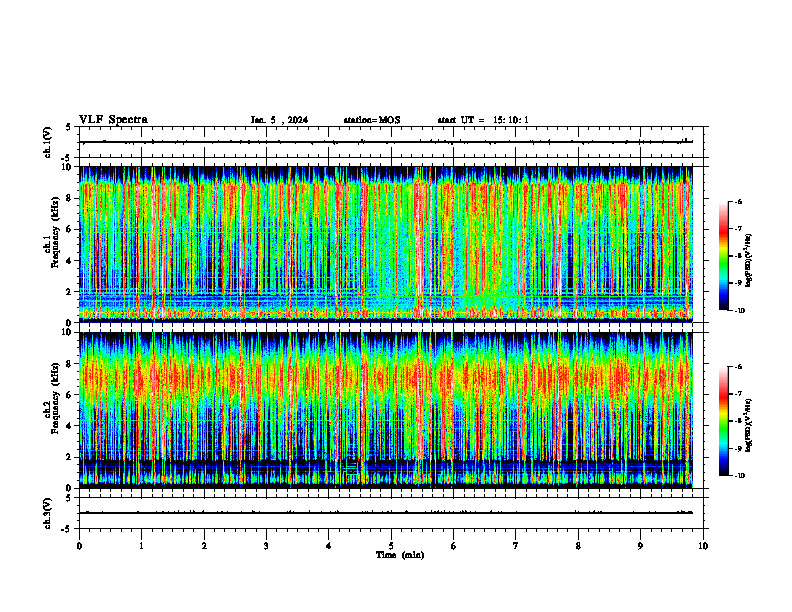Select the ch.2 "Frequency (kHz)" axis title
This screenshot has height=612, width=792.
[55, 398]
